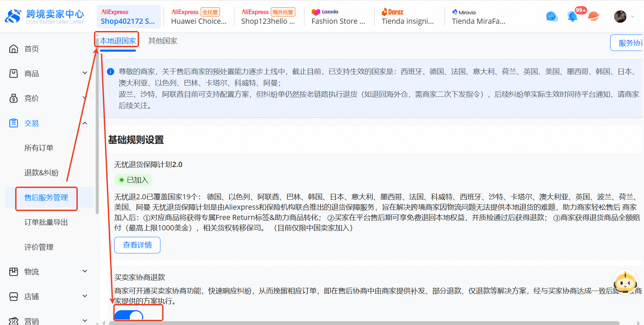Open the blue chat messages icon
The image size is (644, 325).
click(x=551, y=16)
